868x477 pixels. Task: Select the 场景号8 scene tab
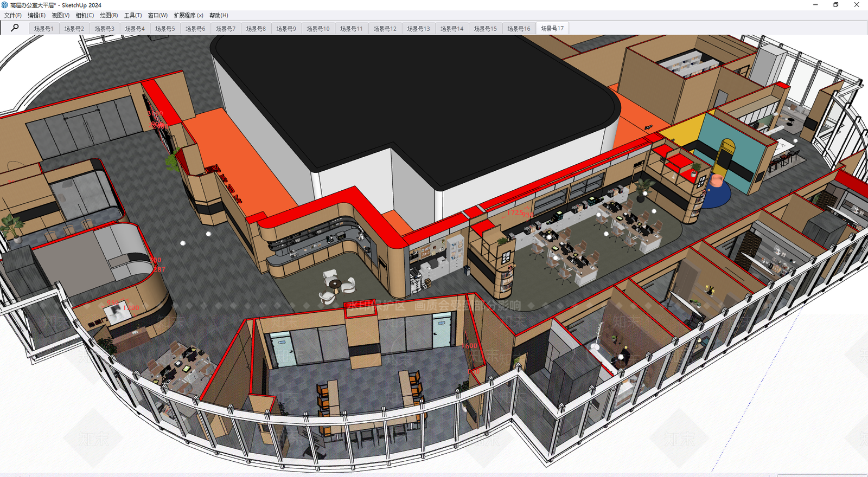point(256,28)
